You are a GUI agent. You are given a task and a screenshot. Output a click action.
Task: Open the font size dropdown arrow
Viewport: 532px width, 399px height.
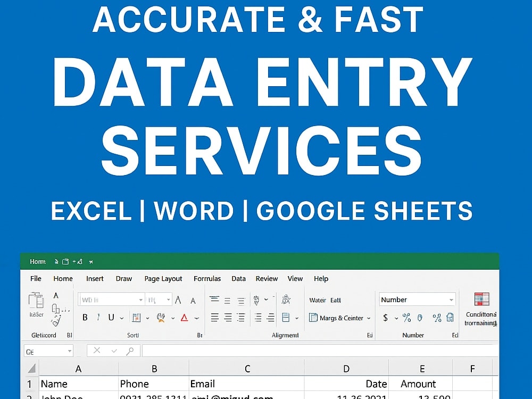pyautogui.click(x=168, y=300)
